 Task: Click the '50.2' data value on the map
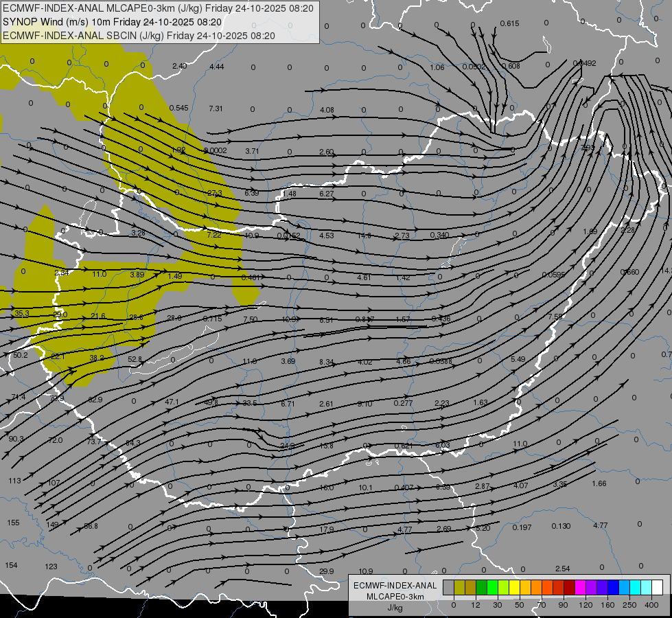click(x=20, y=355)
